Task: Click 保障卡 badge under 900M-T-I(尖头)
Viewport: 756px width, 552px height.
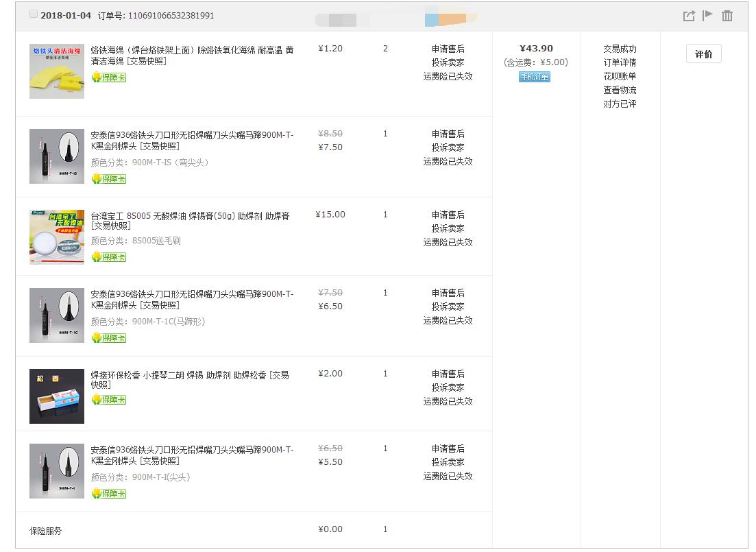Action: 109,494
